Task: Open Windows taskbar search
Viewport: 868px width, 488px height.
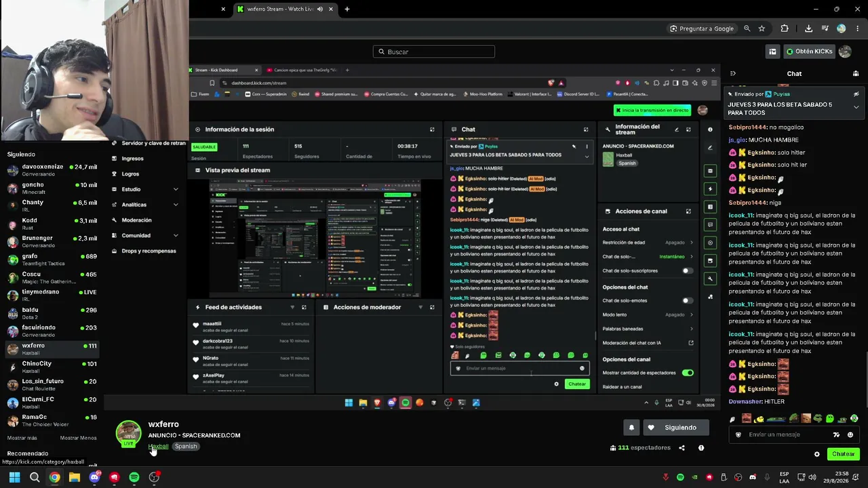Action: click(35, 477)
